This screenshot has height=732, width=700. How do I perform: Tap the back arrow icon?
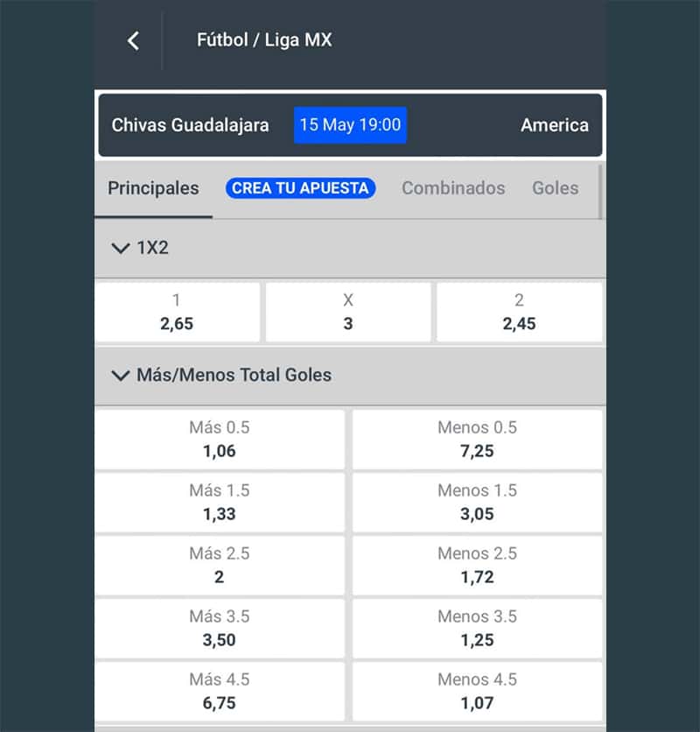pyautogui.click(x=133, y=40)
